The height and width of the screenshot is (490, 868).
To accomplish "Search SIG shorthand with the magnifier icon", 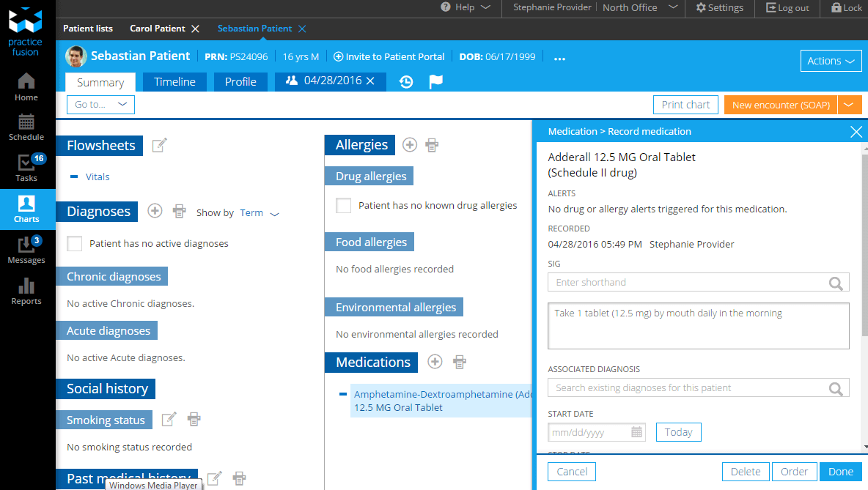I will [836, 282].
